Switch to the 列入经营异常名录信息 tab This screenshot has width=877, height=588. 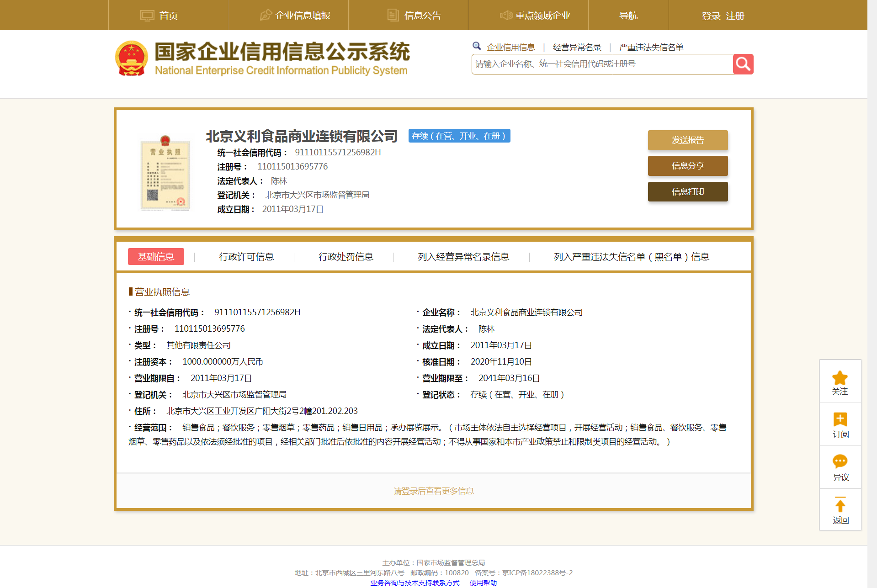(463, 257)
